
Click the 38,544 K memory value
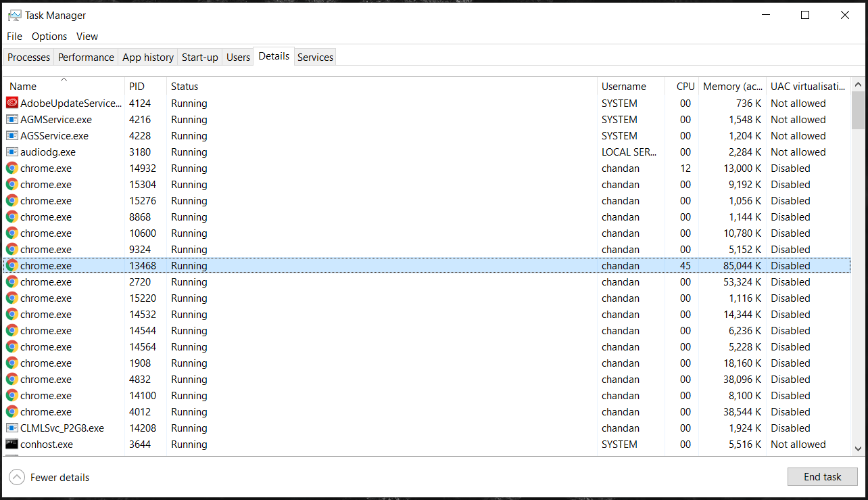click(x=742, y=412)
